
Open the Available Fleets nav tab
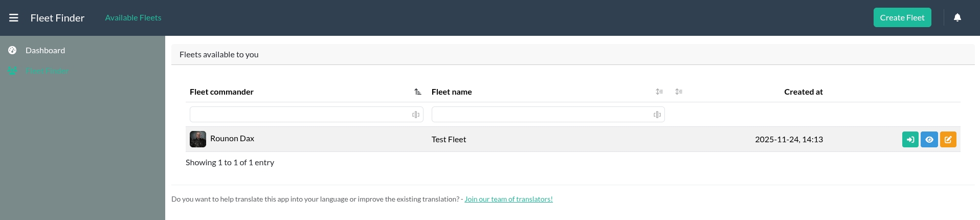click(133, 18)
